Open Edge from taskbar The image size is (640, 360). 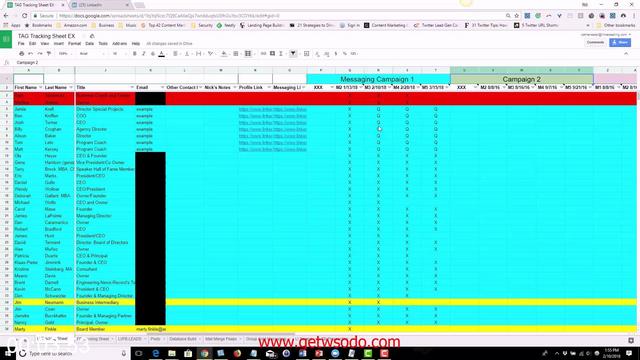tap(156, 353)
